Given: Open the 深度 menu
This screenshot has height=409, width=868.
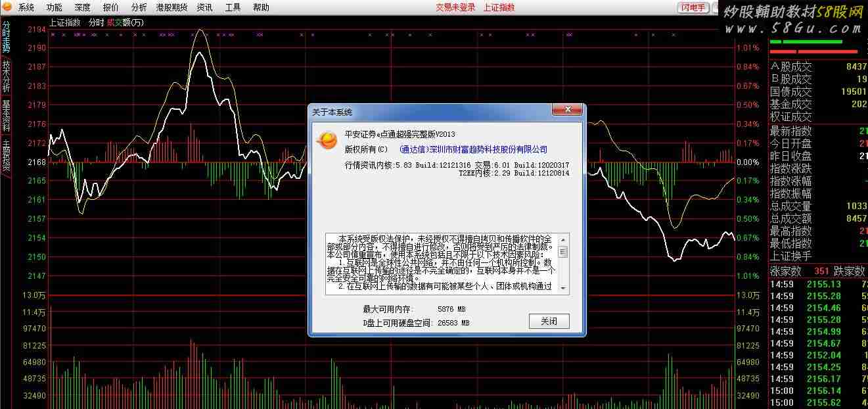Looking at the screenshot, I should click(83, 8).
